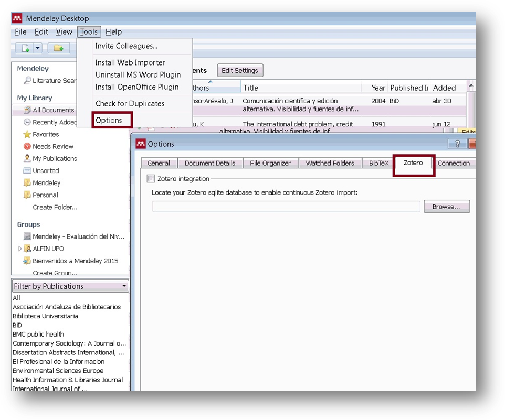Click the My Publications person icon

click(x=27, y=158)
